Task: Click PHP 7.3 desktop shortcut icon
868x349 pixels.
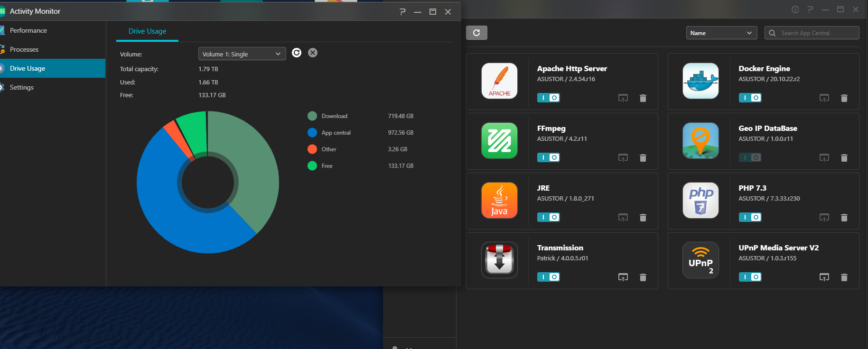Action: (x=824, y=218)
